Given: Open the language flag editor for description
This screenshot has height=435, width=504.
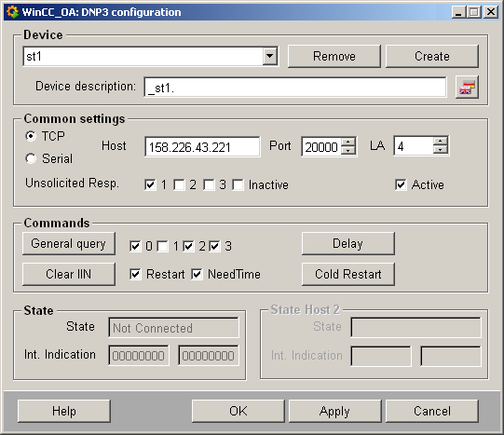Looking at the screenshot, I should pyautogui.click(x=467, y=87).
